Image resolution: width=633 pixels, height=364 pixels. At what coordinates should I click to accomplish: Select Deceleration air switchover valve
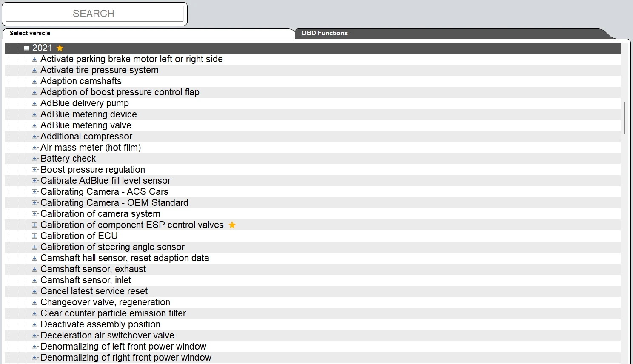coord(107,336)
